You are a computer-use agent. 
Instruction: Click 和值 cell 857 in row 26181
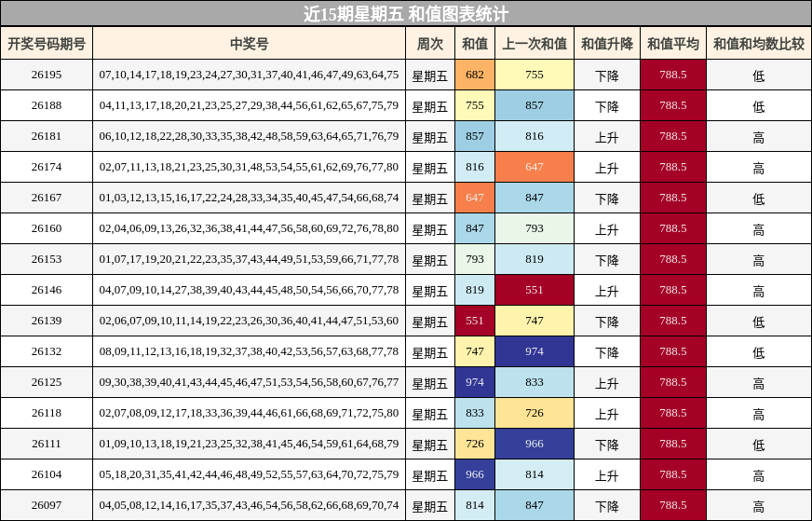[x=475, y=136]
